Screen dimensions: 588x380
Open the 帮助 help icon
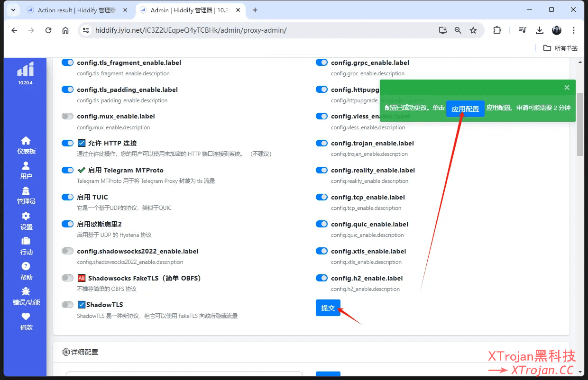click(26, 271)
